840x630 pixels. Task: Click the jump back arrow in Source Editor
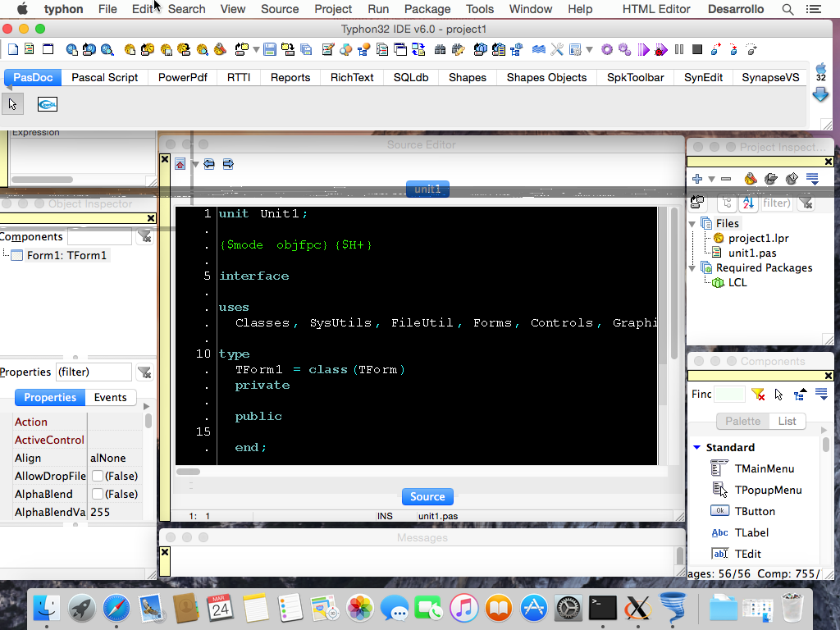[209, 164]
